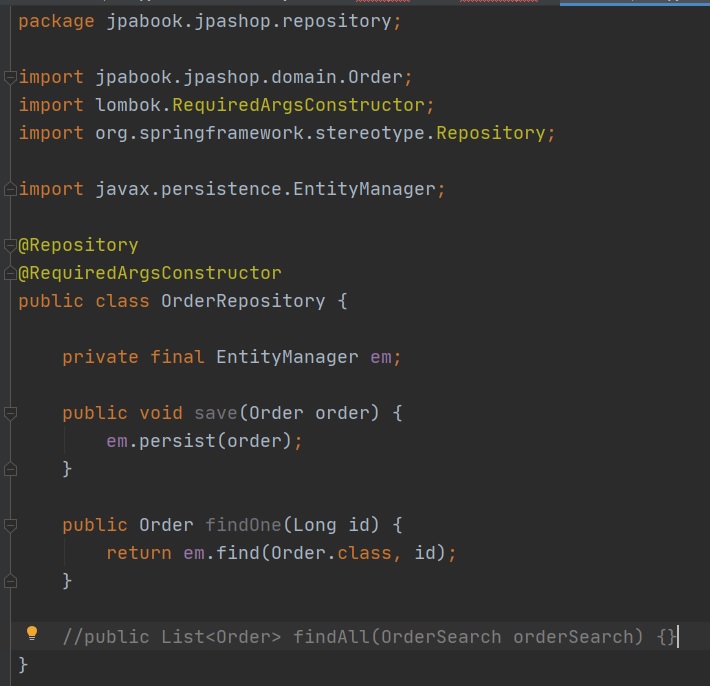Click fold end marker at findOne's closing brace
The width and height of the screenshot is (710, 686).
[10, 581]
